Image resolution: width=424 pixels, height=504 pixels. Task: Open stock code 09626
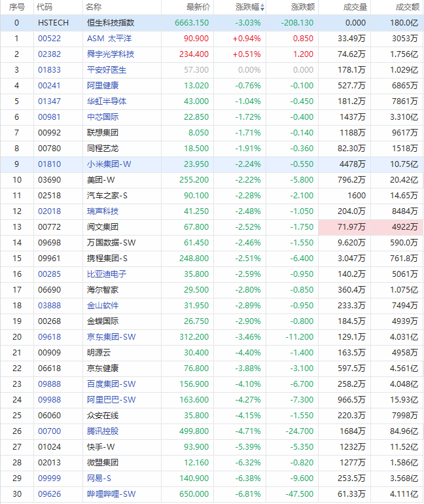(x=50, y=494)
